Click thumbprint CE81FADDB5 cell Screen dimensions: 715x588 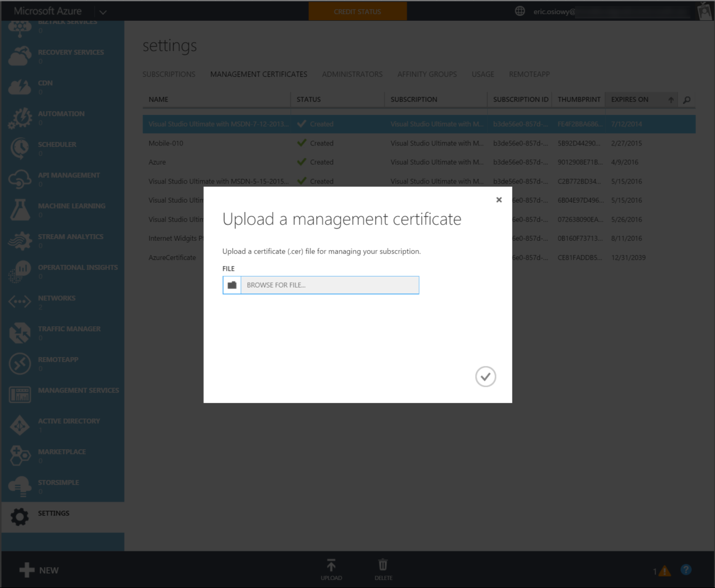pos(580,257)
